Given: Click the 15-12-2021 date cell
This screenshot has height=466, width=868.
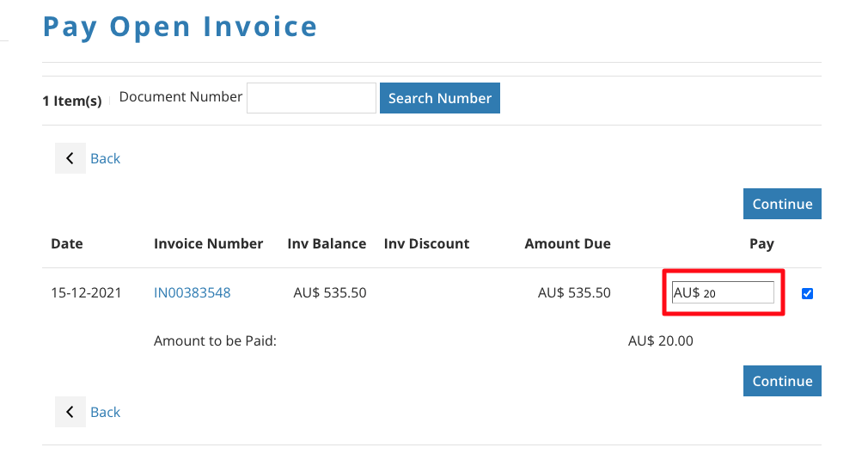Looking at the screenshot, I should 86,292.
